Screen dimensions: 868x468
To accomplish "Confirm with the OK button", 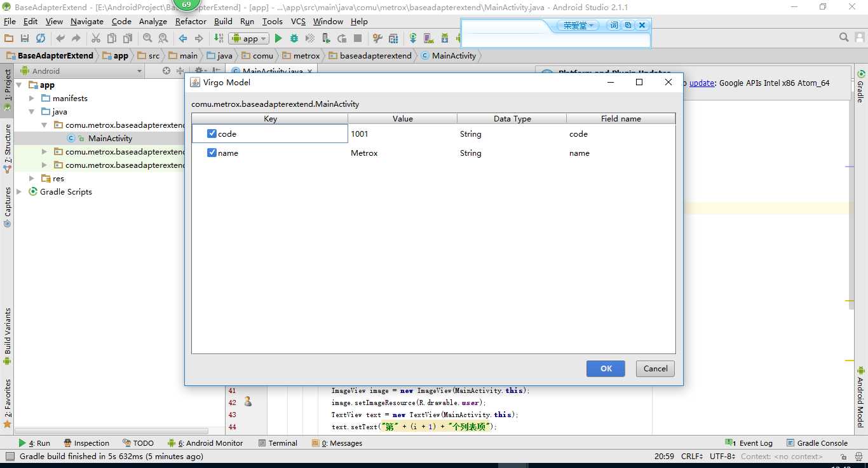I will pos(606,369).
